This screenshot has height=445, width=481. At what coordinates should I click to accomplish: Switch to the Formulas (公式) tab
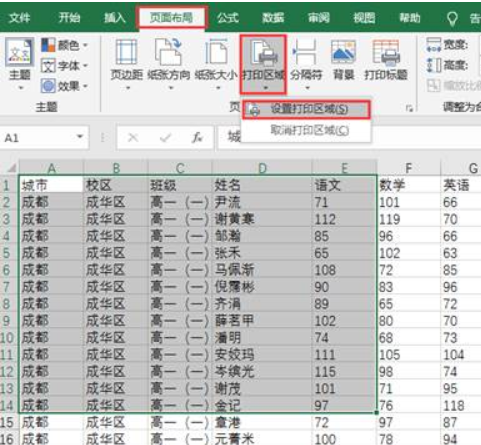click(x=228, y=18)
